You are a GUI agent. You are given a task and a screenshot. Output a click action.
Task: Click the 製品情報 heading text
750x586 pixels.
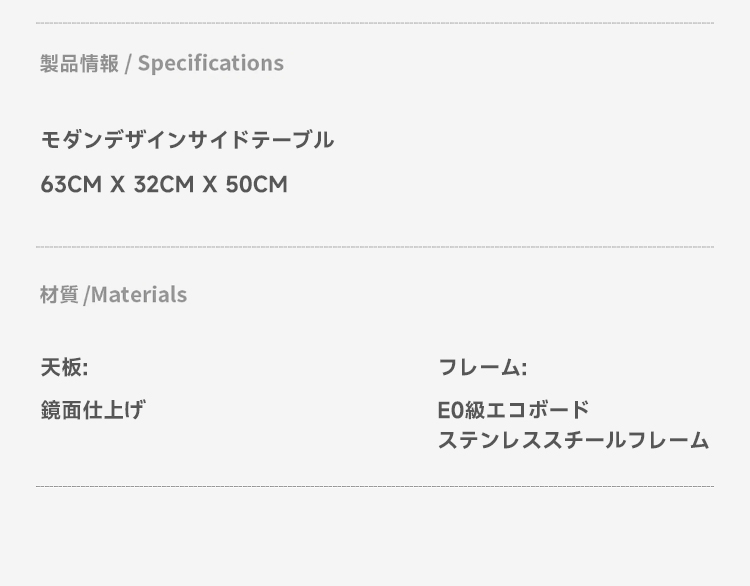click(79, 64)
